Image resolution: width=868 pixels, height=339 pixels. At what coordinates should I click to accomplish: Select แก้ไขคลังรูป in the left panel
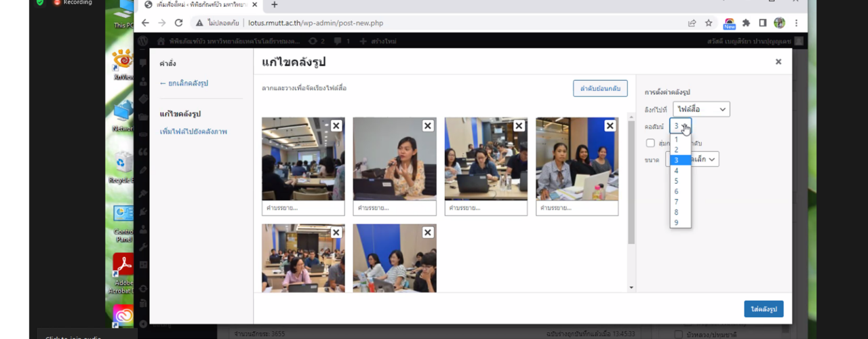click(x=180, y=114)
